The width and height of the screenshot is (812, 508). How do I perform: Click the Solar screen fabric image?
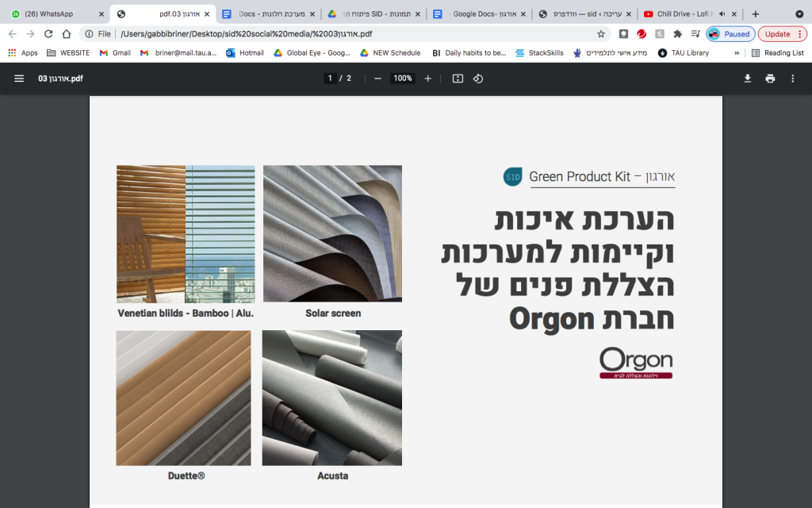332,234
